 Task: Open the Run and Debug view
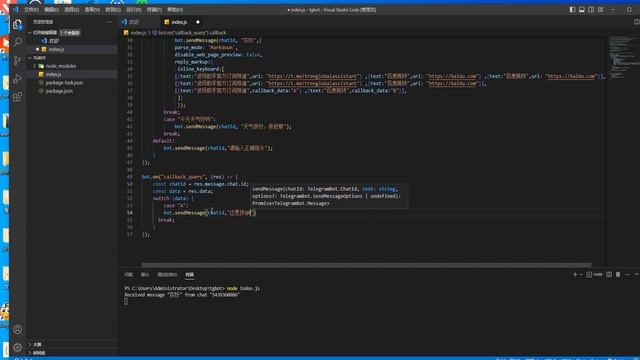coord(18,79)
